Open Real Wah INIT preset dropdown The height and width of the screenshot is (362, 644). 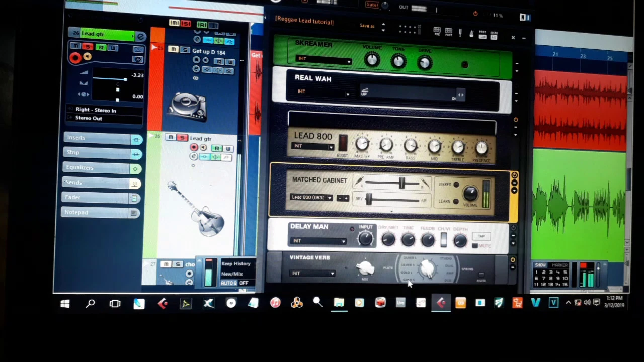[323, 93]
